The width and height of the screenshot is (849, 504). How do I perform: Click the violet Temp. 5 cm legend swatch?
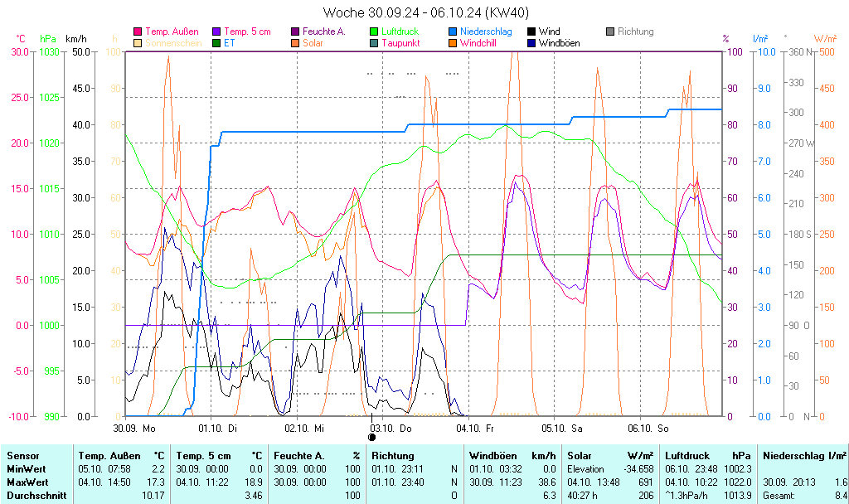pos(216,32)
